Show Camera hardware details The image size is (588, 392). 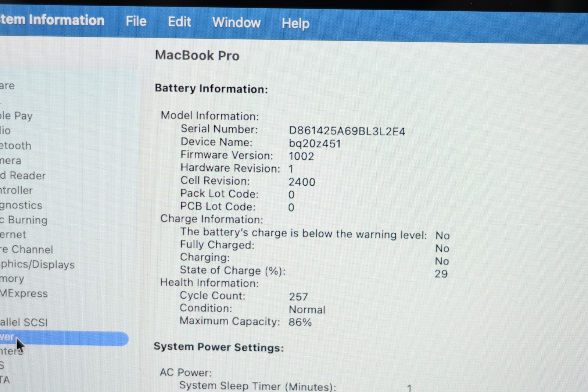click(x=11, y=161)
